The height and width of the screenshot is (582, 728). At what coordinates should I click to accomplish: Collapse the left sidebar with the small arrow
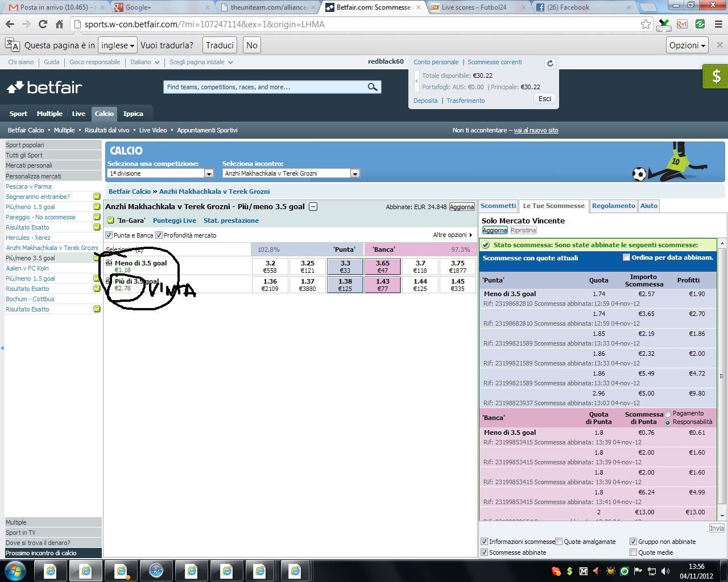point(2,348)
